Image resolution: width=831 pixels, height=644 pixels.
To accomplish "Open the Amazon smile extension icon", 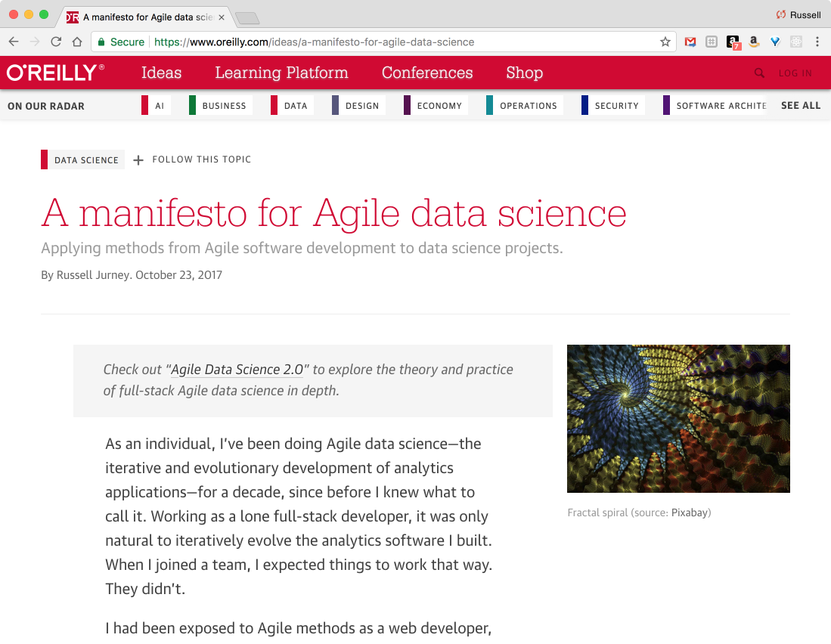I will tap(754, 42).
